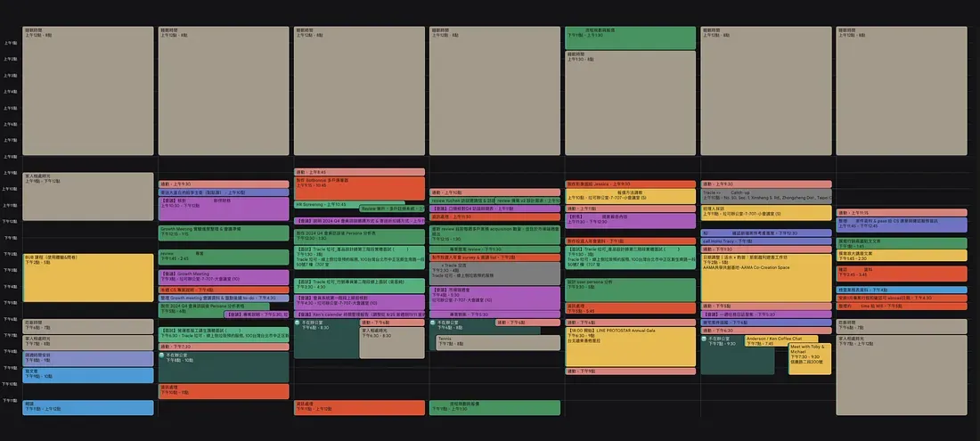This screenshot has width=980, height=441.
Task: Click the green Growth Meeting 下午12:15 preparation event
Action: click(223, 233)
